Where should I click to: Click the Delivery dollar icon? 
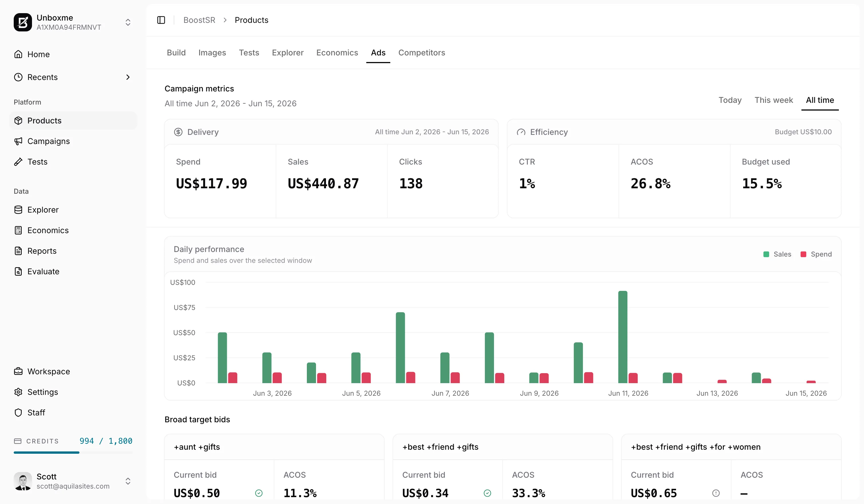pos(178,132)
